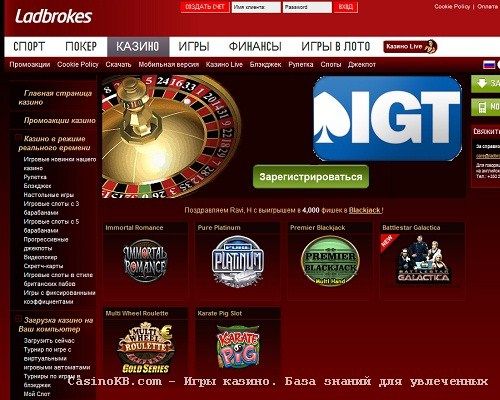This screenshot has width=500, height=400.
Task: Click the Ladbrokes logo
Action: pos(53,16)
